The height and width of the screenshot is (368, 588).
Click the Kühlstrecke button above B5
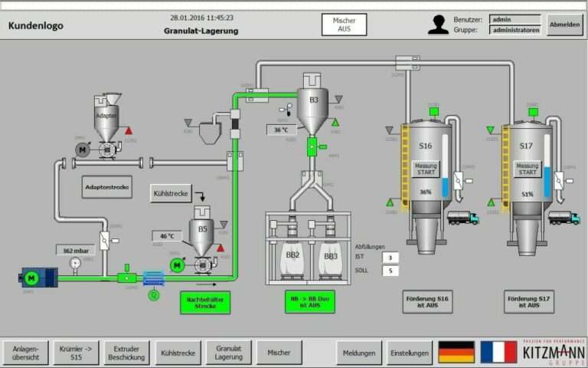[171, 193]
